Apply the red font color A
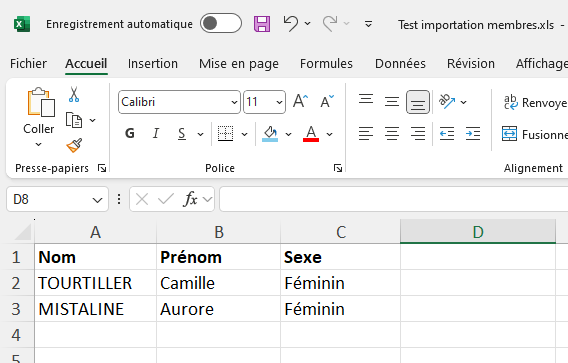 point(311,134)
